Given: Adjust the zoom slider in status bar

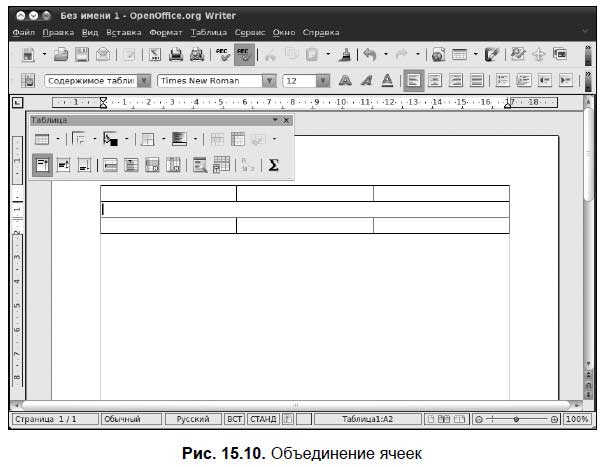Looking at the screenshot, I should click(x=516, y=419).
